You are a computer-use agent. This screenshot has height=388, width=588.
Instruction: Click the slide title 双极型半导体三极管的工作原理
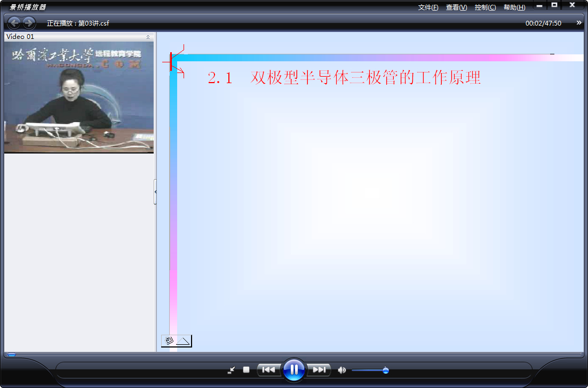click(x=365, y=78)
